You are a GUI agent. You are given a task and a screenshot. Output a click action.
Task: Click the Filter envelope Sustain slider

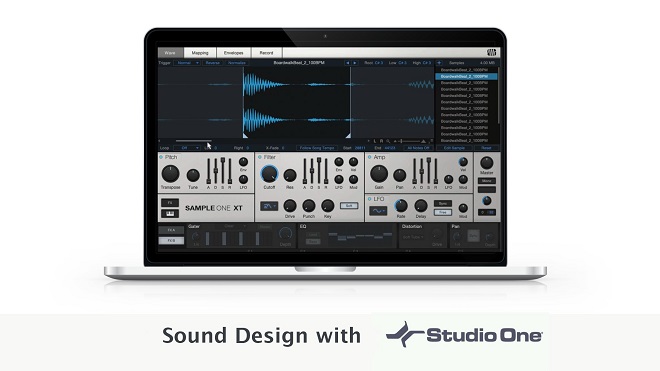(x=319, y=171)
